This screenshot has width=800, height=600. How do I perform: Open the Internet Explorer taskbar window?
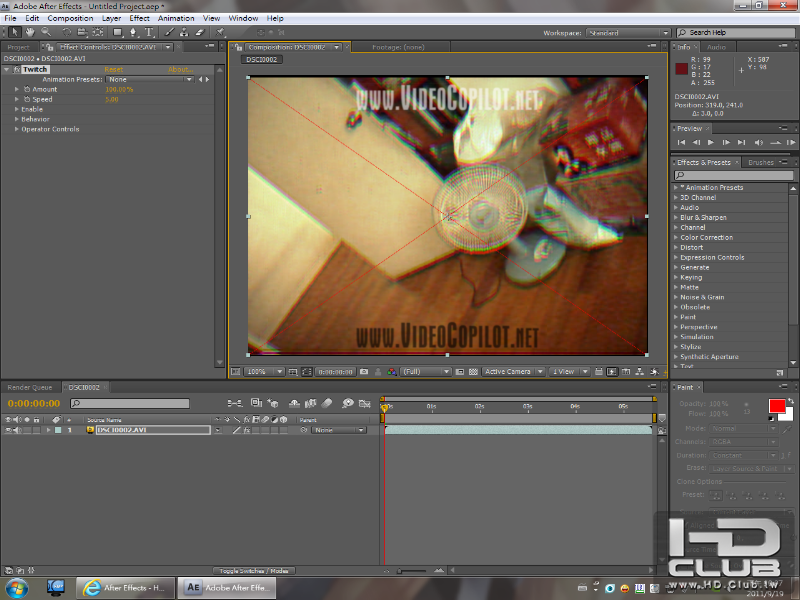(x=126, y=588)
